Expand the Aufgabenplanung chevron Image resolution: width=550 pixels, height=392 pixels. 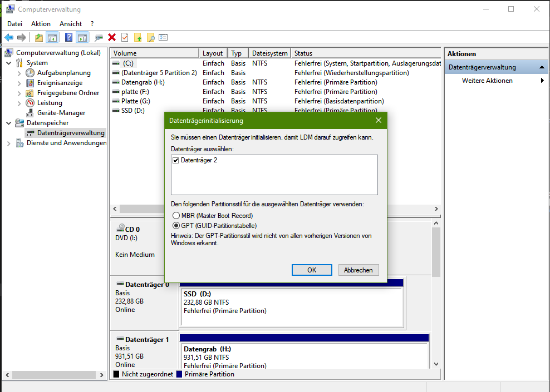(19, 73)
